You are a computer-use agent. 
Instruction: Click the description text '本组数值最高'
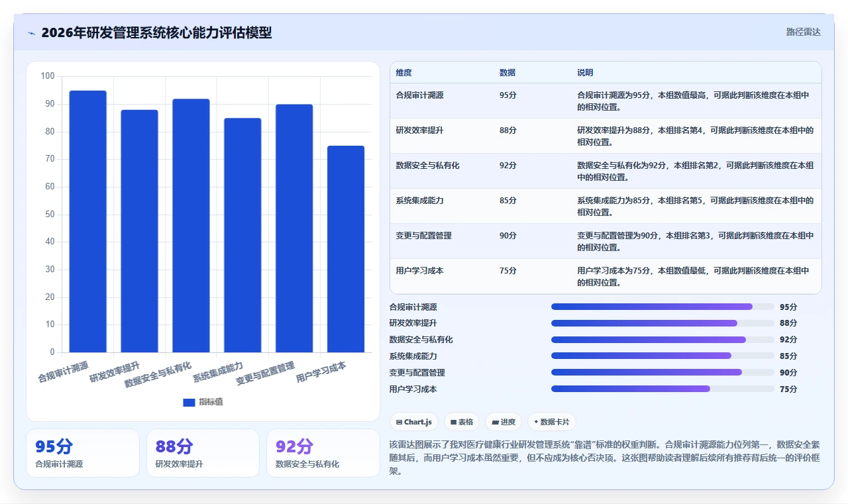[681, 95]
